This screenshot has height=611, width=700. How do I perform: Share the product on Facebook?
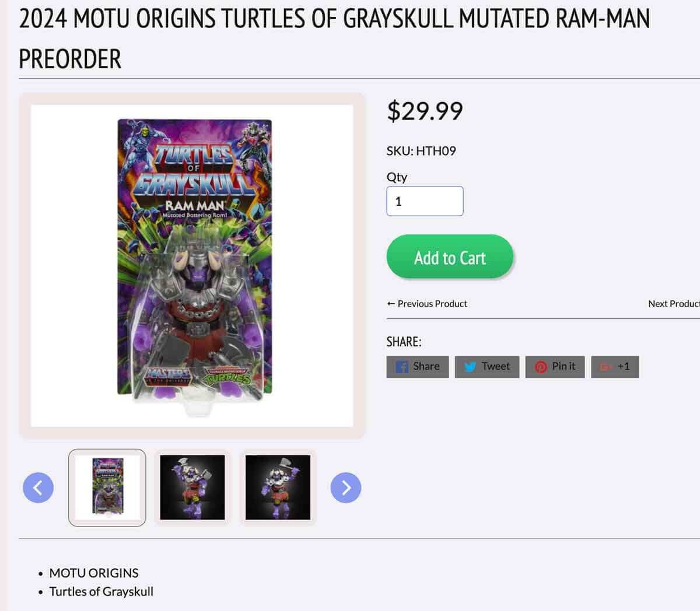tap(417, 367)
